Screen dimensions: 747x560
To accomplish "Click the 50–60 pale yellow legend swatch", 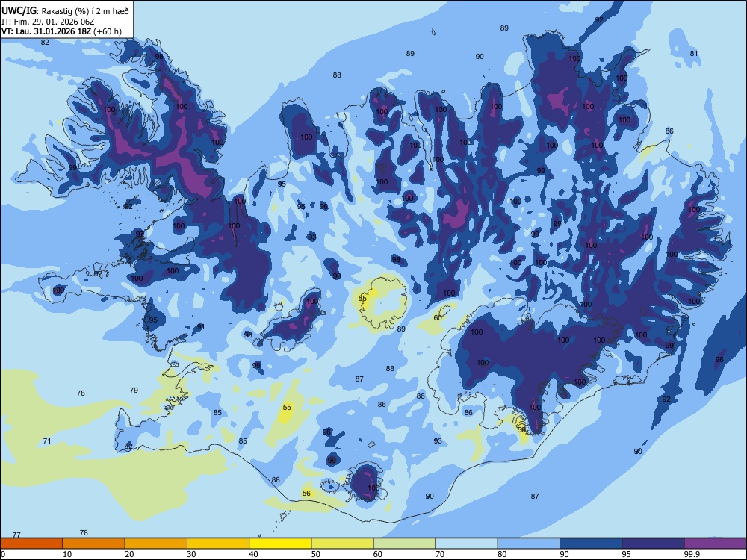I will [343, 544].
